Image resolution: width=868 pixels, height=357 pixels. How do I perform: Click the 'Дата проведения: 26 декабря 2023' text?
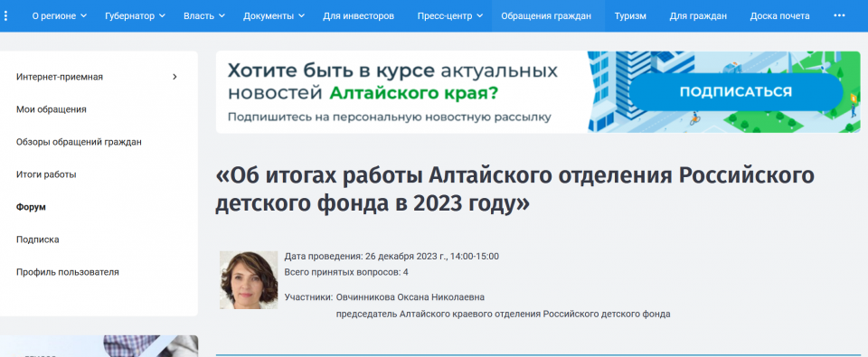[392, 257]
